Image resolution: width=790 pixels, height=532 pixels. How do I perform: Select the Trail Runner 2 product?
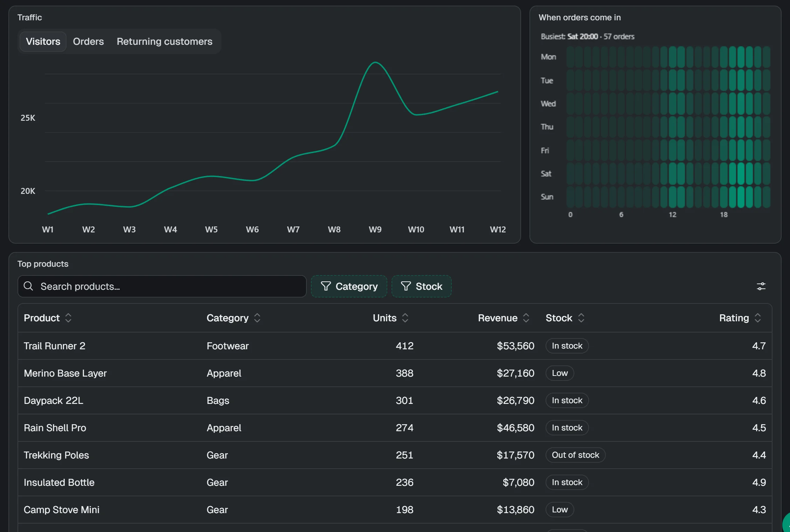[x=55, y=346]
